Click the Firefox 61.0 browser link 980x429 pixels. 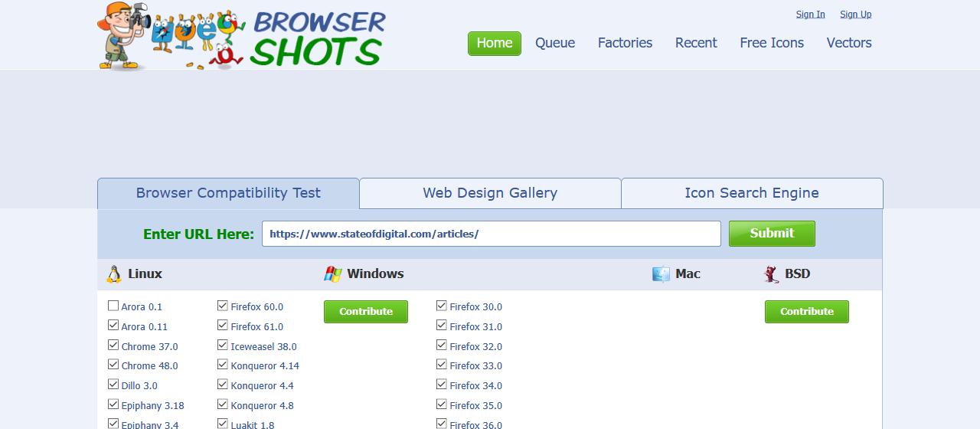click(256, 327)
